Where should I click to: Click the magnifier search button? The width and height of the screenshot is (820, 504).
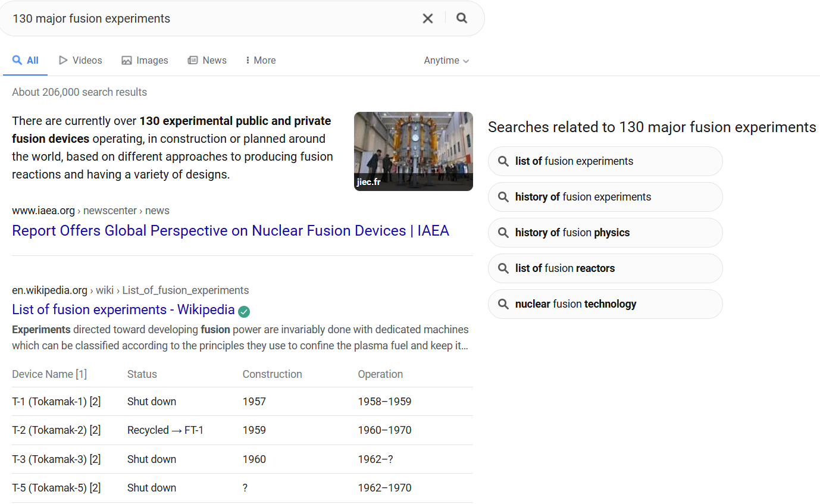coord(462,18)
